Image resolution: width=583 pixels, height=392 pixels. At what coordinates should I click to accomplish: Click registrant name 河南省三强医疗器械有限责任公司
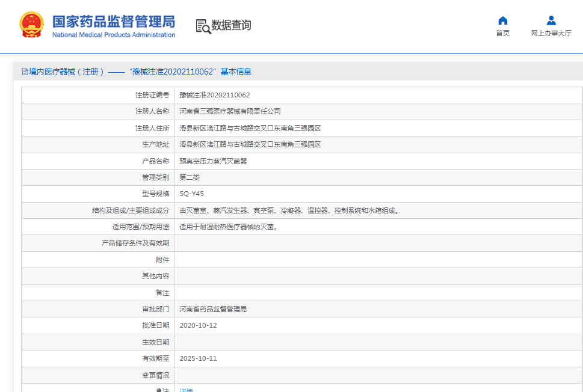[x=230, y=111]
